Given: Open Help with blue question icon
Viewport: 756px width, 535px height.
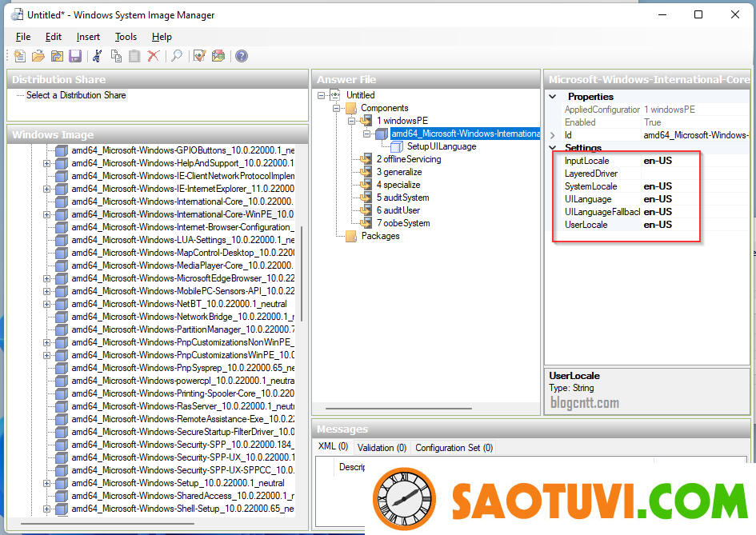Looking at the screenshot, I should coord(242,56).
